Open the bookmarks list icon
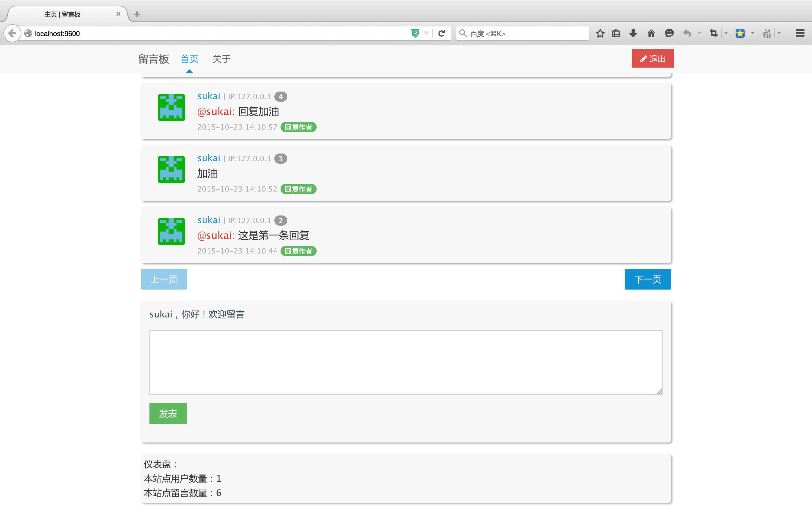This screenshot has height=507, width=812. coord(616,33)
